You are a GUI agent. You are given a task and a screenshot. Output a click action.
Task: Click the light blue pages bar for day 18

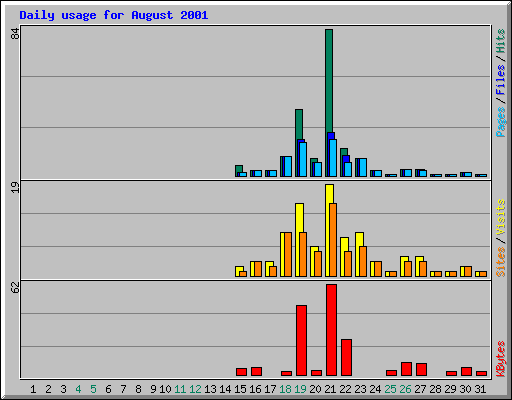click(288, 166)
